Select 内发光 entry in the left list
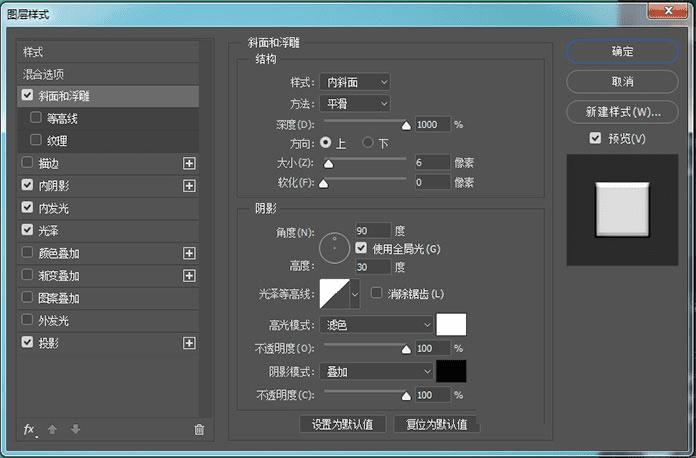696x458 pixels. coord(108,208)
